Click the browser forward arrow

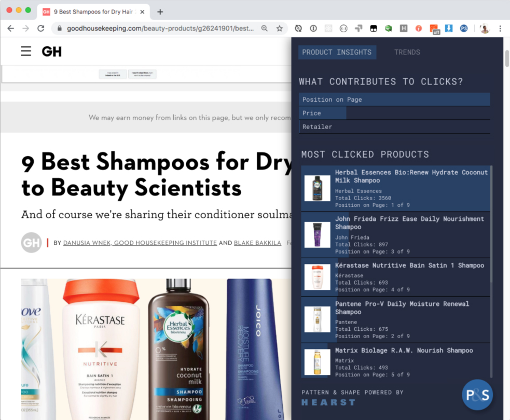pos(26,29)
